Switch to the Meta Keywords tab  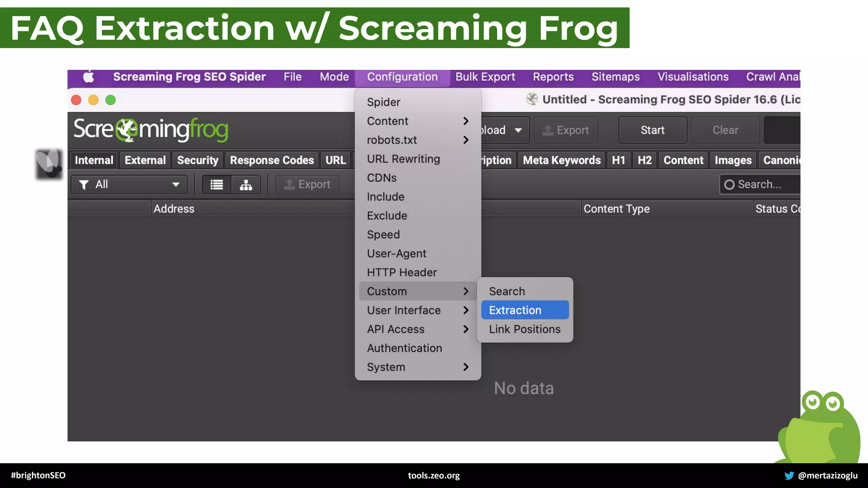click(562, 160)
